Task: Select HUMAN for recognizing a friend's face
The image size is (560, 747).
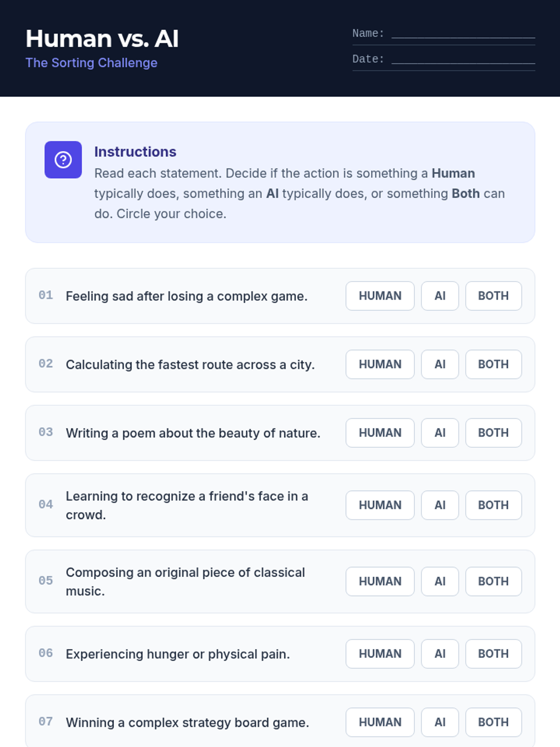Action: pos(380,505)
